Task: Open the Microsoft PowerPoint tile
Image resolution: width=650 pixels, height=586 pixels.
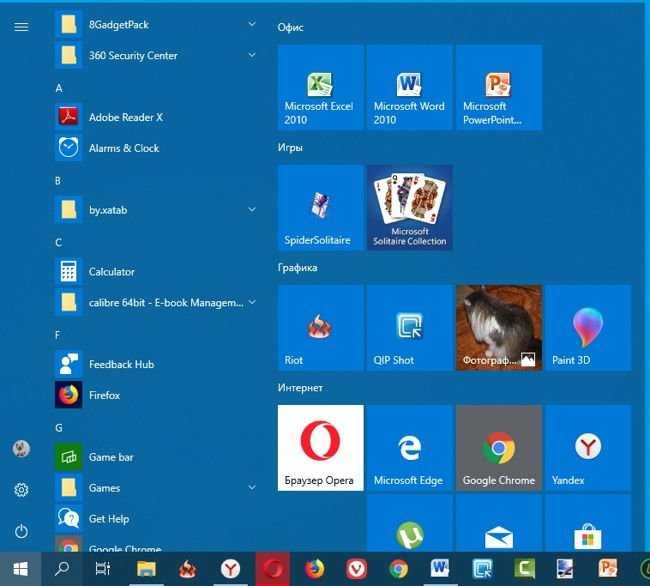Action: pos(499,87)
